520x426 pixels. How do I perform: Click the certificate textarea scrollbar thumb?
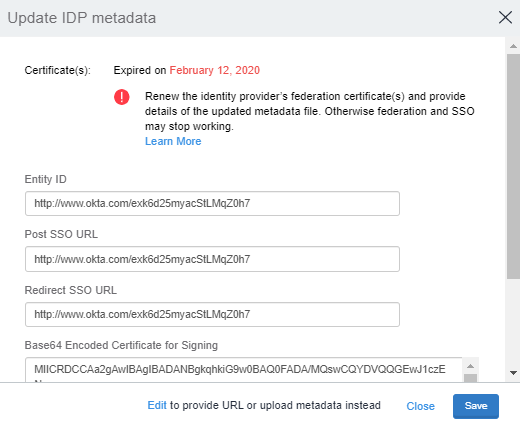click(x=470, y=378)
